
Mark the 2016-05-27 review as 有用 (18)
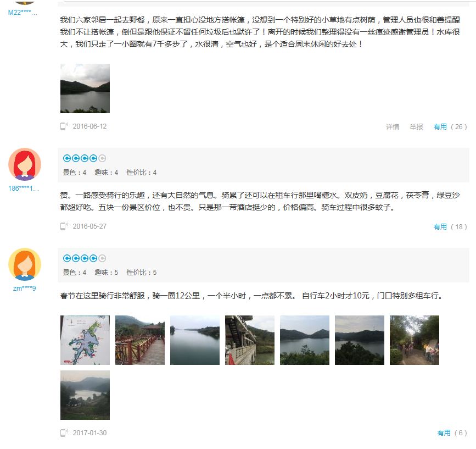tap(450, 226)
